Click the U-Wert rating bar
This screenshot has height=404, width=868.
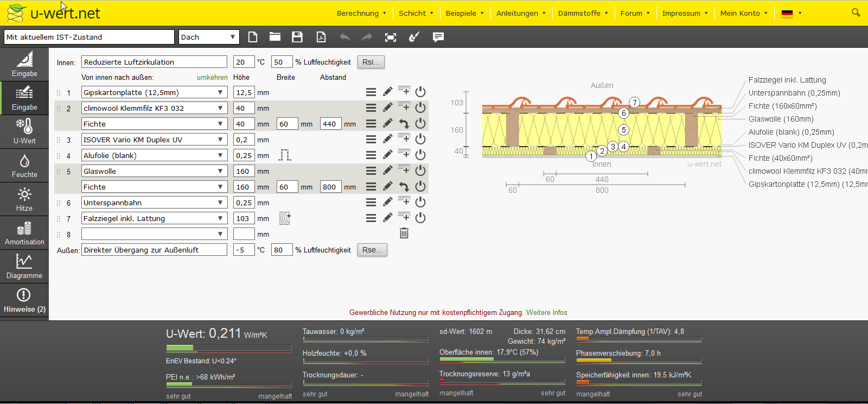[228, 348]
